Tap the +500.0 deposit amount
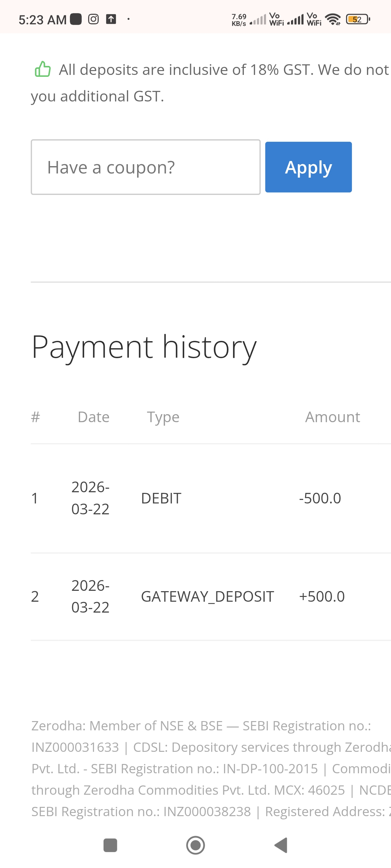This screenshot has width=391, height=868. pos(321,597)
